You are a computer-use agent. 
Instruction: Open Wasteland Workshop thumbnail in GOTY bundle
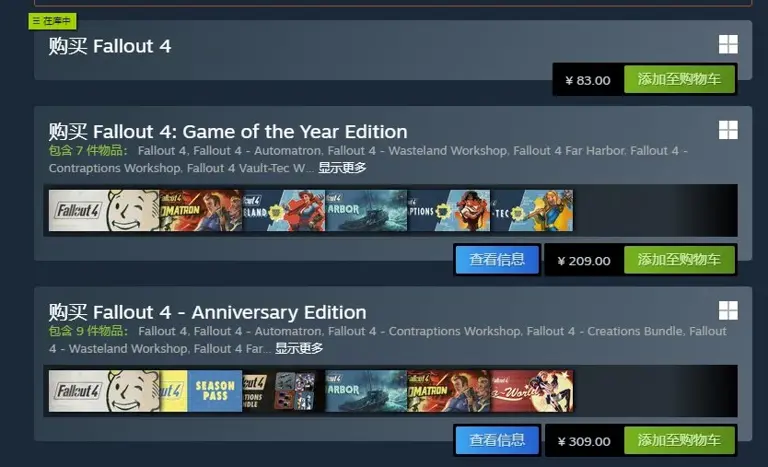coord(284,211)
